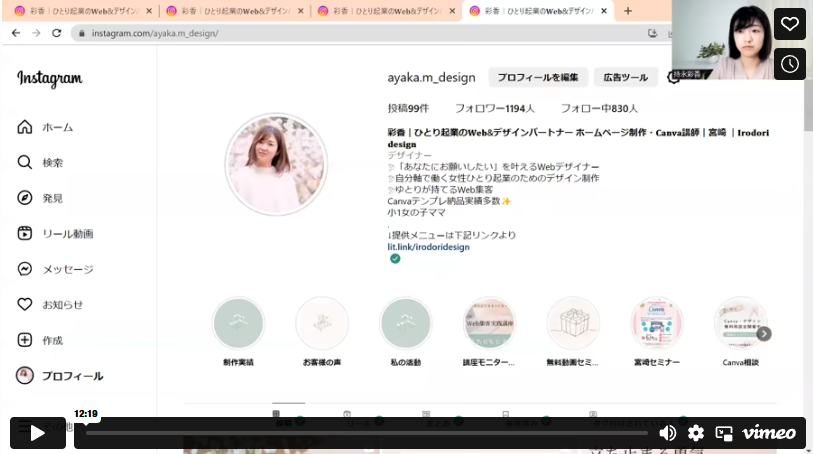Play the Vimeo video
813x454 pixels.
38,433
